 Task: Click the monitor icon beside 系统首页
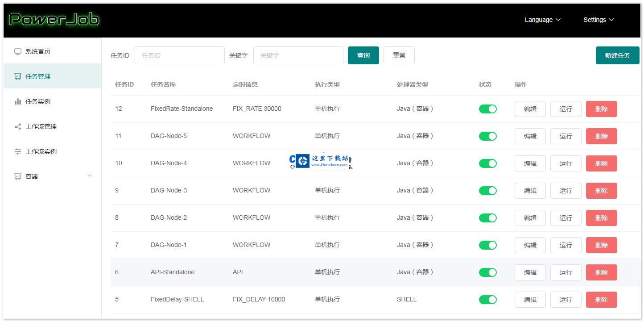17,51
